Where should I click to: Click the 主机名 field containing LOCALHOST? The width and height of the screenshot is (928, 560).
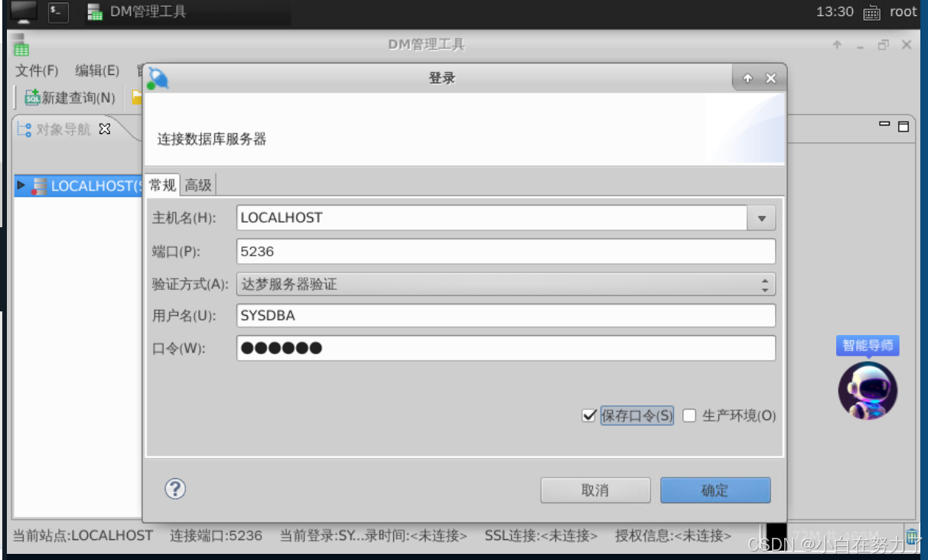pyautogui.click(x=492, y=218)
